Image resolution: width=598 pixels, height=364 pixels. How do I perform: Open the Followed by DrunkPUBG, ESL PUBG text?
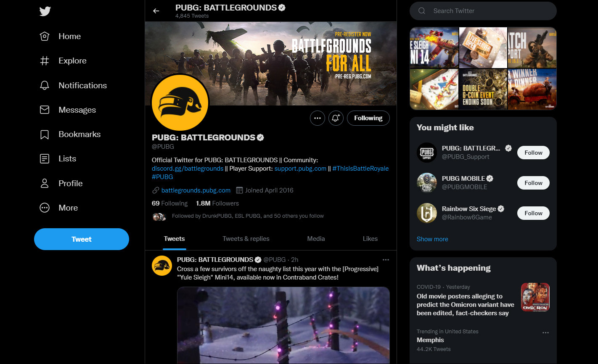tap(248, 216)
